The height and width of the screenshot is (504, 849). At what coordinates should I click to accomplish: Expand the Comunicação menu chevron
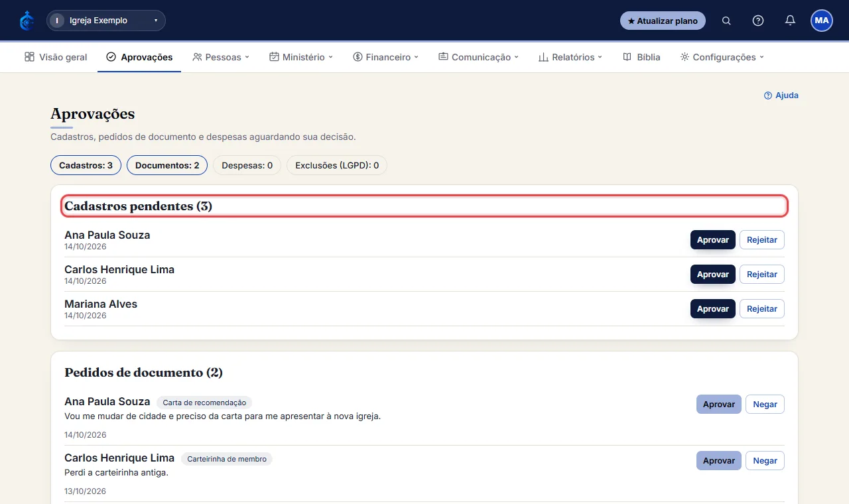tap(516, 57)
